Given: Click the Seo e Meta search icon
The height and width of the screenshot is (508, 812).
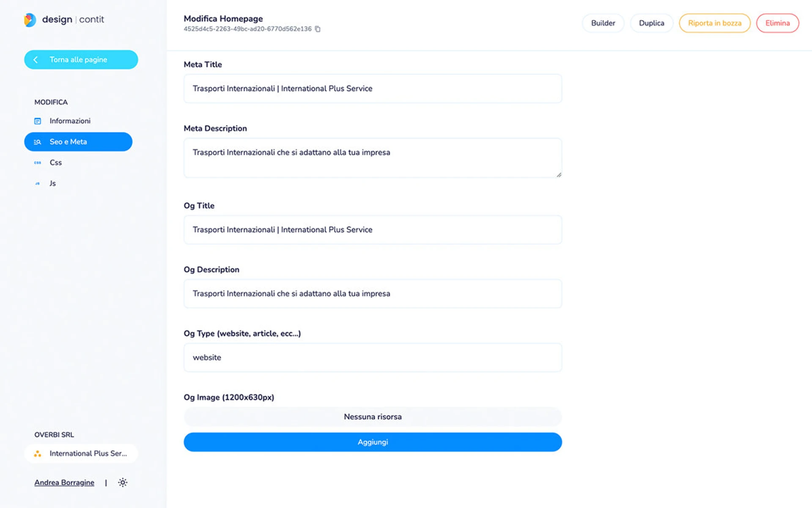Looking at the screenshot, I should pyautogui.click(x=38, y=142).
